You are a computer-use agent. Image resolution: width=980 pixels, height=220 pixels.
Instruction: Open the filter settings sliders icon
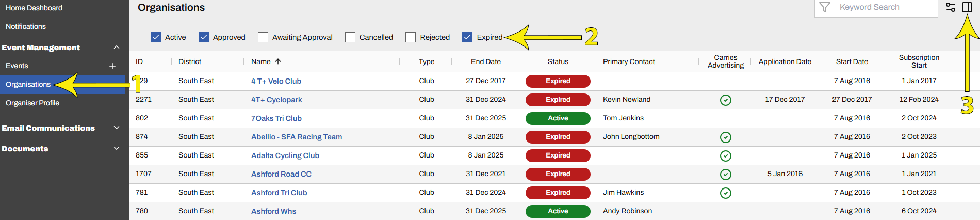tap(951, 7)
